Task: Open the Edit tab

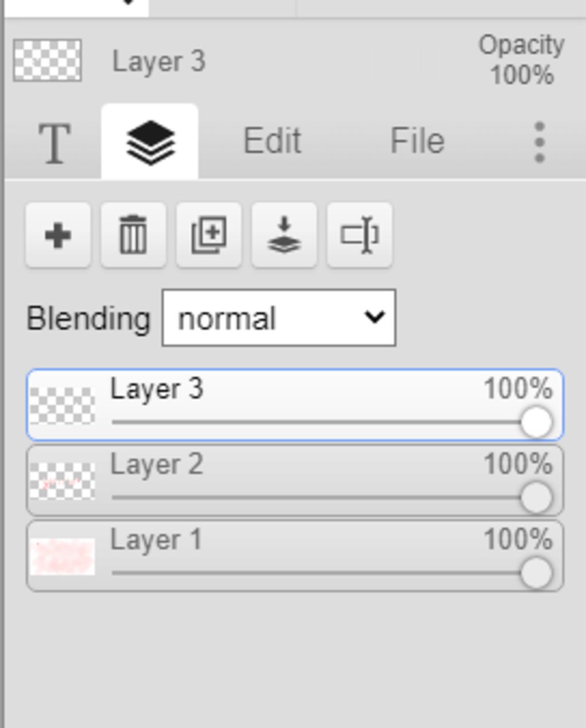Action: (272, 141)
